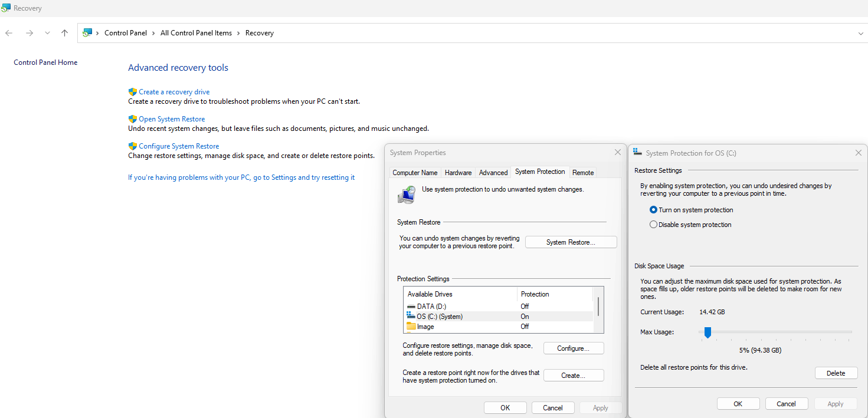
Task: Click the shield icon next to Configure System Restore
Action: pyautogui.click(x=133, y=146)
